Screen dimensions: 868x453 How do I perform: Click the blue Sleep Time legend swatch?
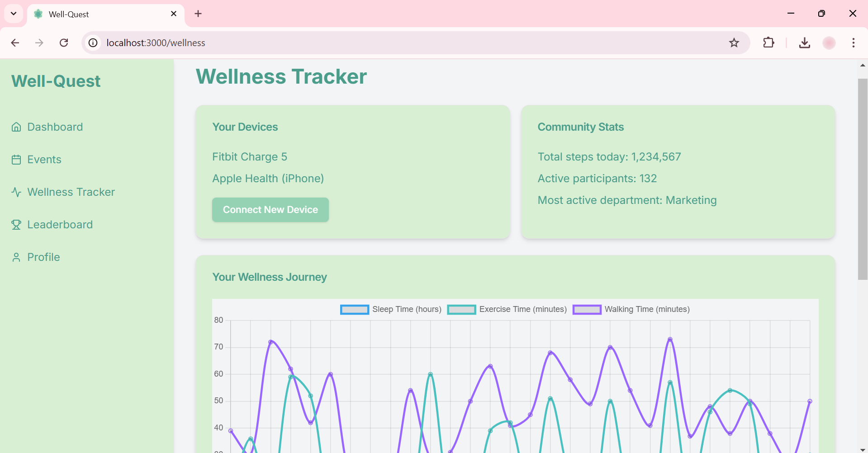(355, 310)
